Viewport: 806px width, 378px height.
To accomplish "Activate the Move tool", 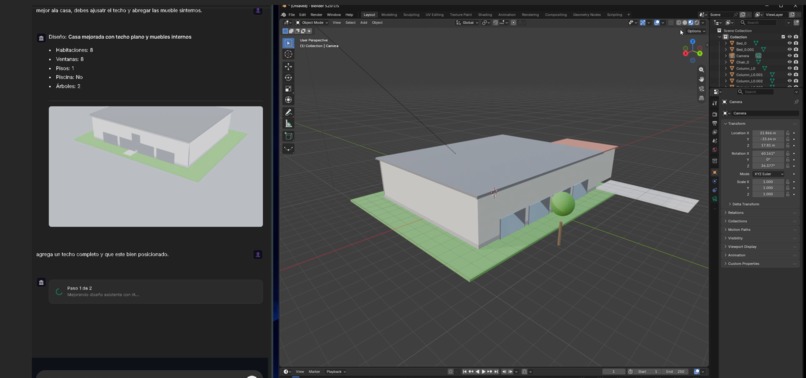I will [x=288, y=66].
